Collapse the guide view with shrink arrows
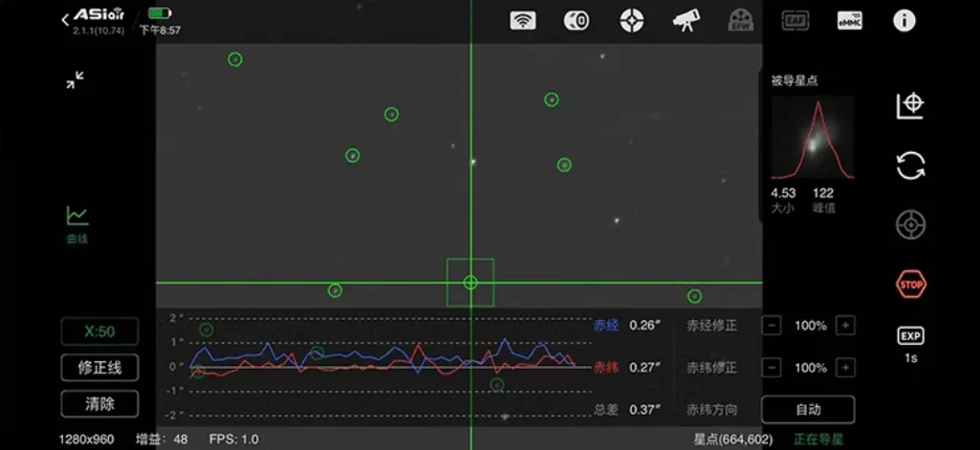Image resolution: width=980 pixels, height=450 pixels. tap(75, 79)
